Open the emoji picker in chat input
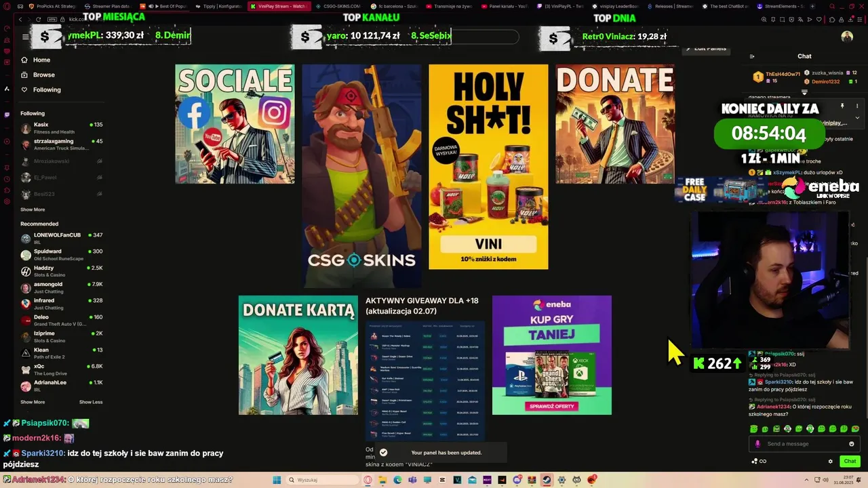 [852, 444]
